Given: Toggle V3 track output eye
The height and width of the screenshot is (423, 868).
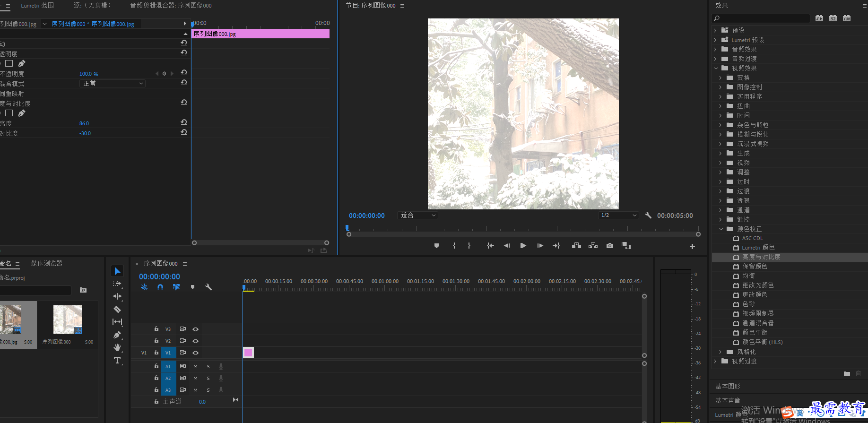Looking at the screenshot, I should [x=195, y=329].
